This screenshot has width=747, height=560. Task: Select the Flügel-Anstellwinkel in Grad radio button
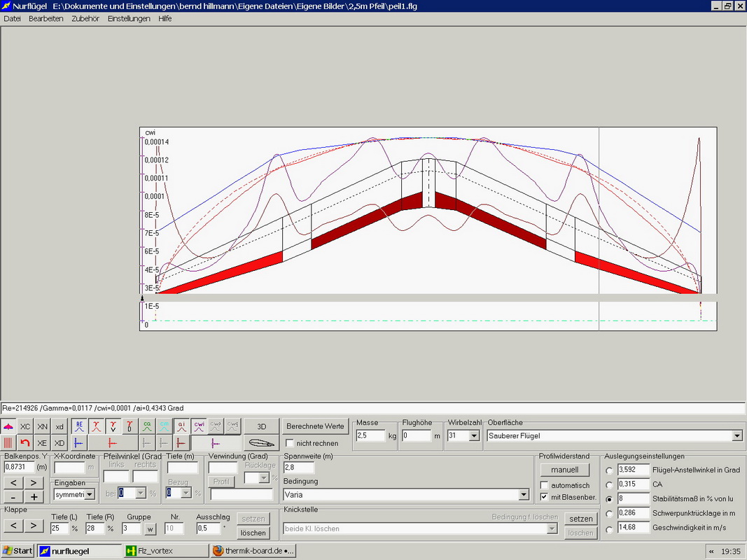(x=609, y=470)
